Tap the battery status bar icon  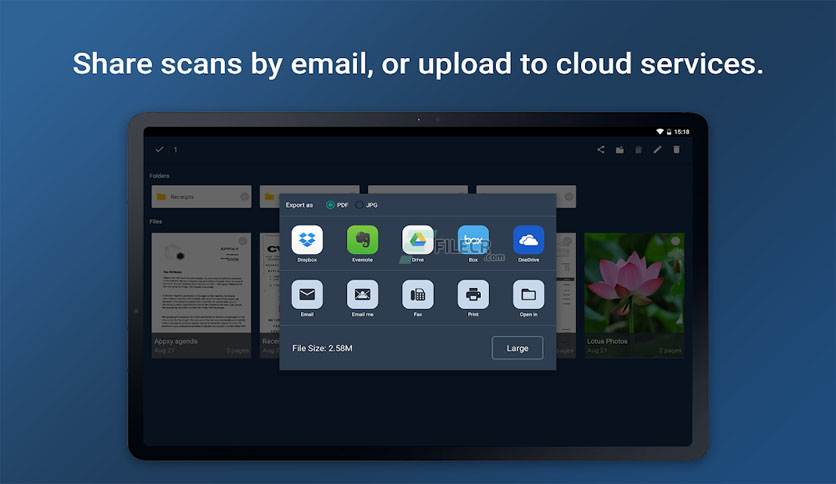(669, 132)
